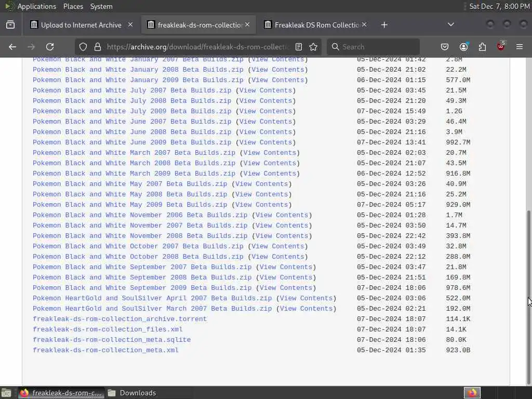View Contents of July 2008 Beta Builds.zip
Image resolution: width=532 pixels, height=399 pixels.
coord(265,101)
